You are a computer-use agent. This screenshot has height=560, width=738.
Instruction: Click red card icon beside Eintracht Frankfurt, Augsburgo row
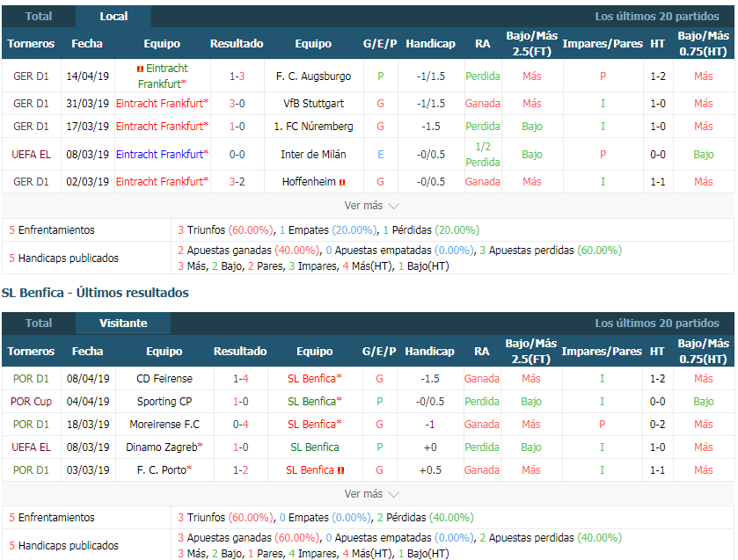click(140, 69)
